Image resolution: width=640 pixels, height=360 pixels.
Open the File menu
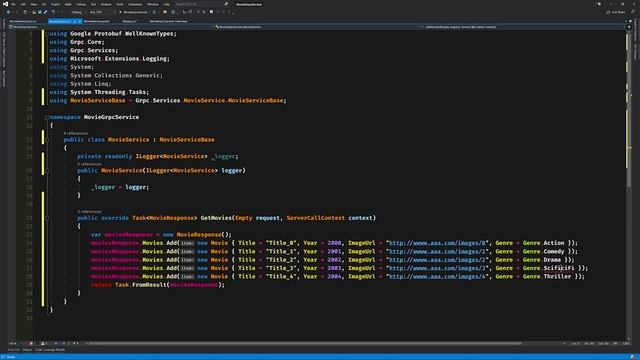13,4
